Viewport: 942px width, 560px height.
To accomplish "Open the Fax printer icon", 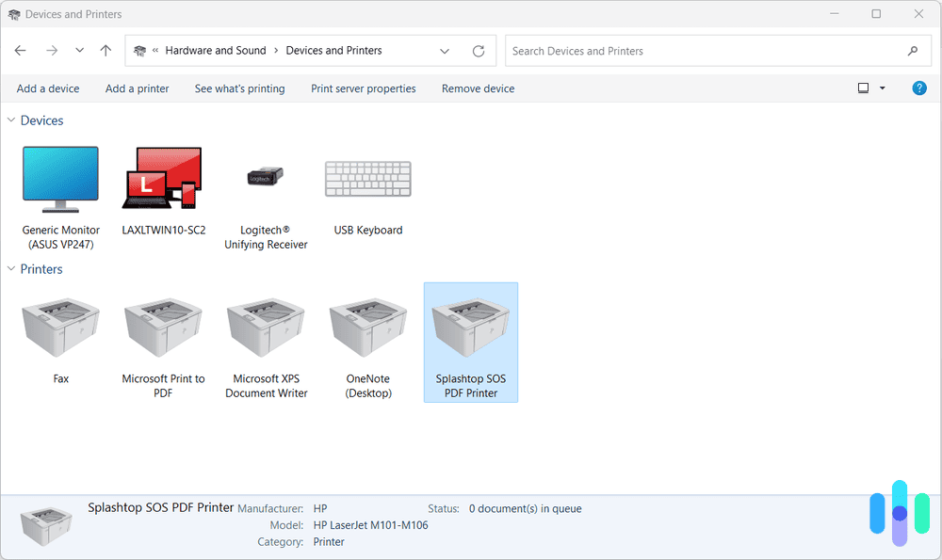I will click(x=60, y=325).
